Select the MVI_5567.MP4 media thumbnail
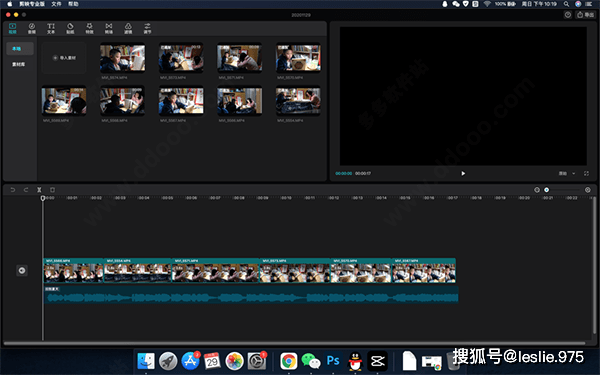 181,101
